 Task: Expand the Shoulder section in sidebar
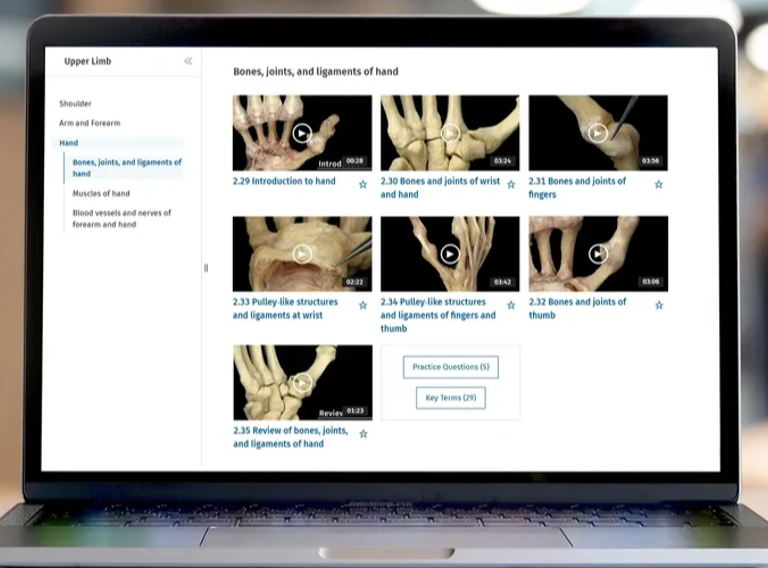pos(75,104)
